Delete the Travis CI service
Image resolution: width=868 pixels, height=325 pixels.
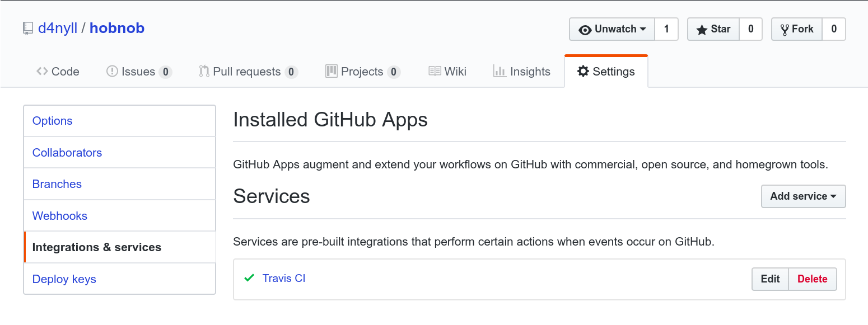pyautogui.click(x=812, y=279)
